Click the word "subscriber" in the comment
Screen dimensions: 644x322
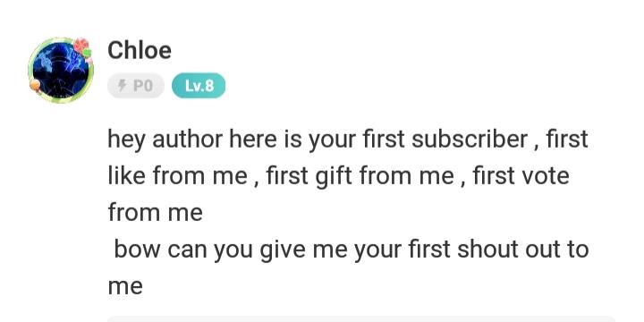pos(470,139)
